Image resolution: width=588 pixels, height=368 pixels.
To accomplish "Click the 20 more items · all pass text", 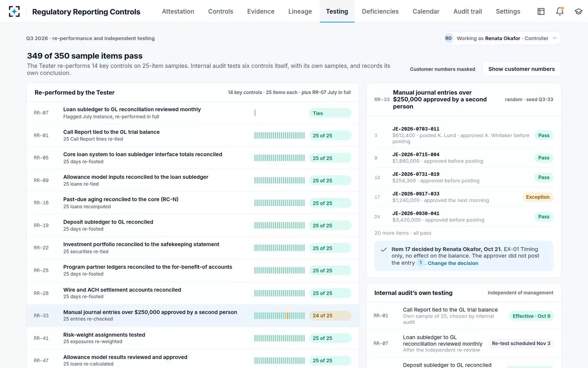I will (x=403, y=233).
